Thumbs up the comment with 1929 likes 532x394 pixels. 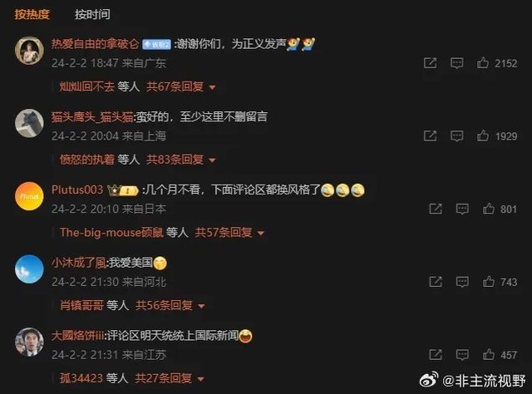(x=482, y=135)
